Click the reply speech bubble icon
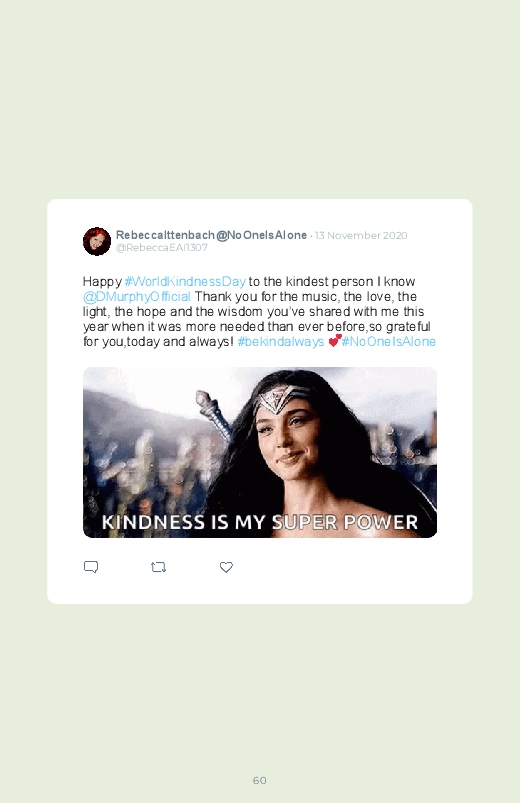Image resolution: width=520 pixels, height=803 pixels. [91, 567]
